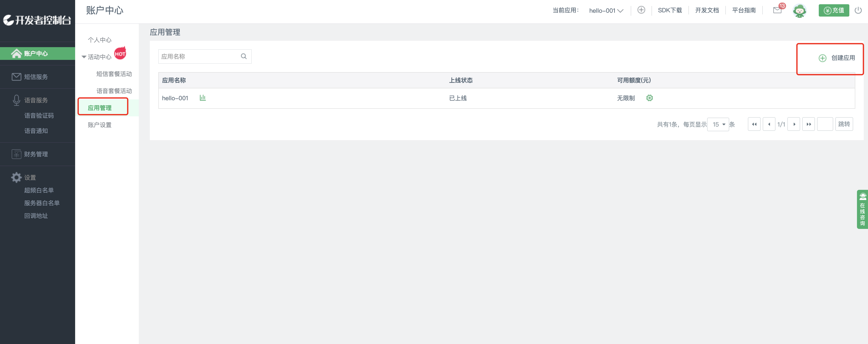The width and height of the screenshot is (868, 344).
Task: Click the green 充值 recharge button
Action: pyautogui.click(x=834, y=10)
